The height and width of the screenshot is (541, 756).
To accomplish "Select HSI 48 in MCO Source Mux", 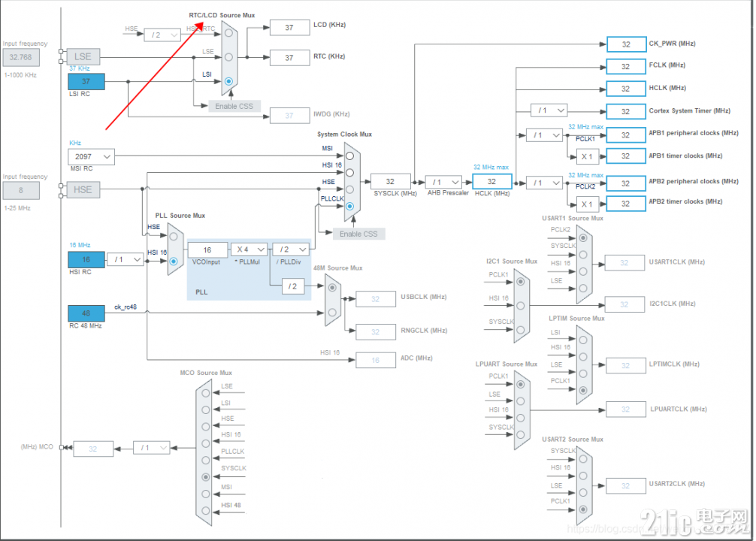I will [206, 511].
